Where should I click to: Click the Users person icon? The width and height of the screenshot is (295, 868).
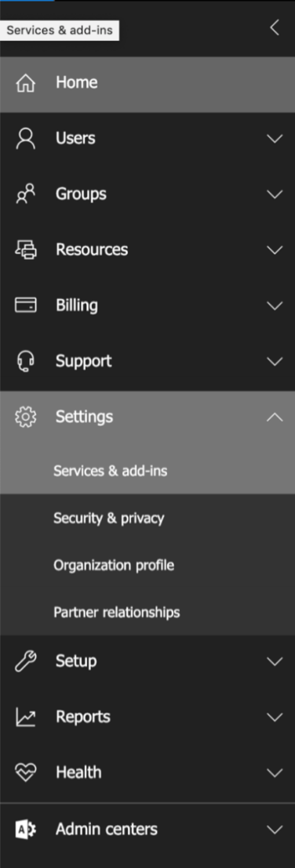click(x=26, y=139)
